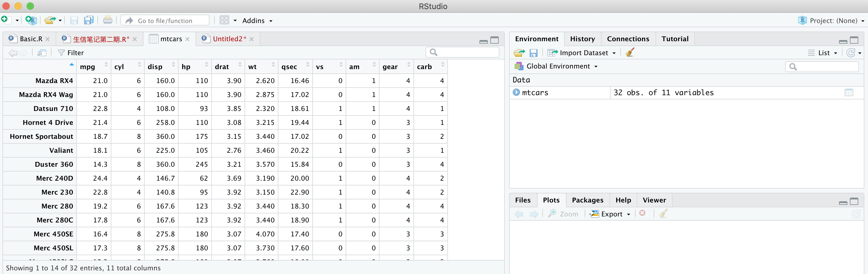Minimize the source editor pane
The width and height of the screenshot is (868, 274).
[484, 41]
